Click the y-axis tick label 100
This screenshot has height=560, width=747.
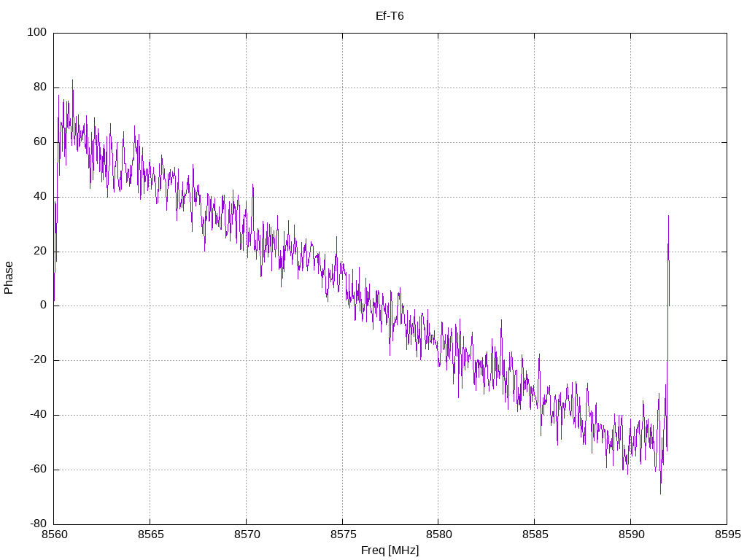(x=37, y=32)
